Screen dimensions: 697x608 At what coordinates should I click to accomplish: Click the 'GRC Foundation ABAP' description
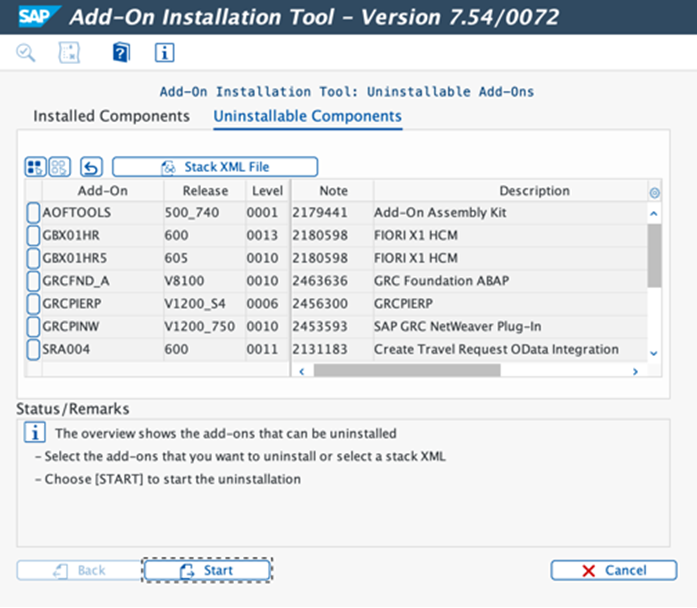coord(441,281)
